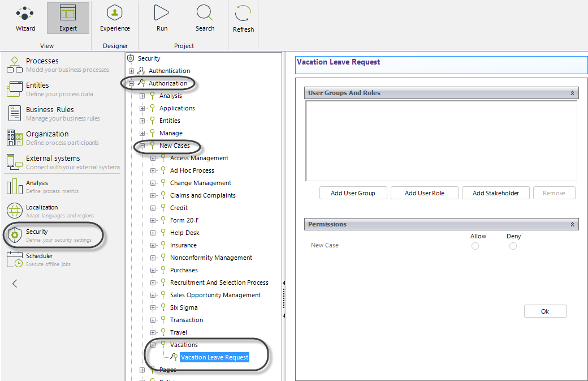This screenshot has height=381, width=588.
Task: Expand the Authentication tree node
Action: coord(132,71)
